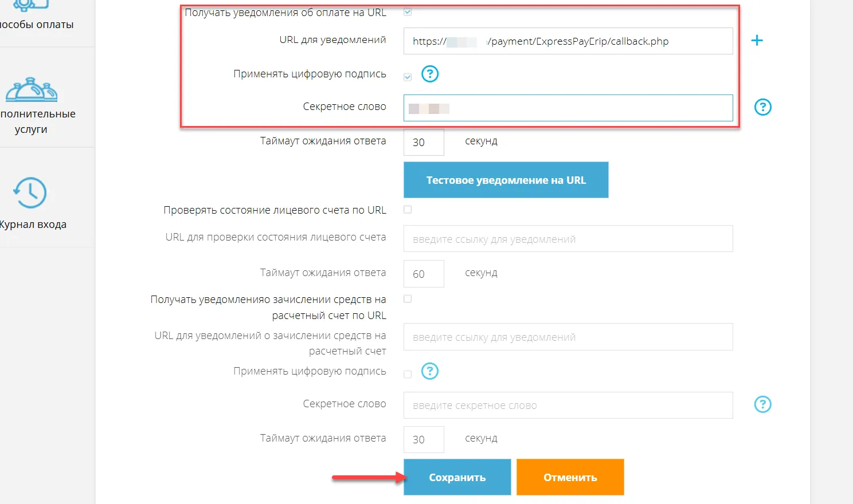Open help for digital signature setting
853x504 pixels.
[x=430, y=74]
